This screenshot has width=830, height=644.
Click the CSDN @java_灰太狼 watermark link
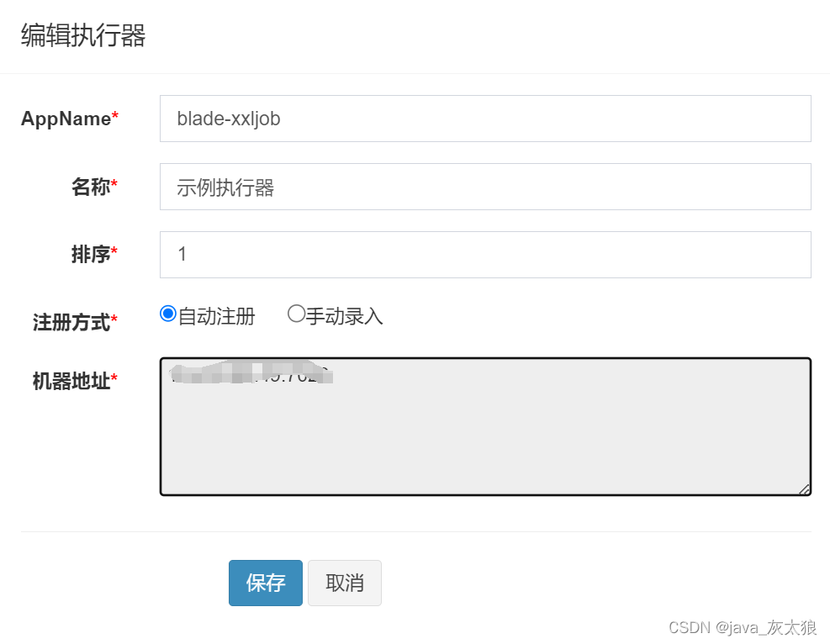744,626
